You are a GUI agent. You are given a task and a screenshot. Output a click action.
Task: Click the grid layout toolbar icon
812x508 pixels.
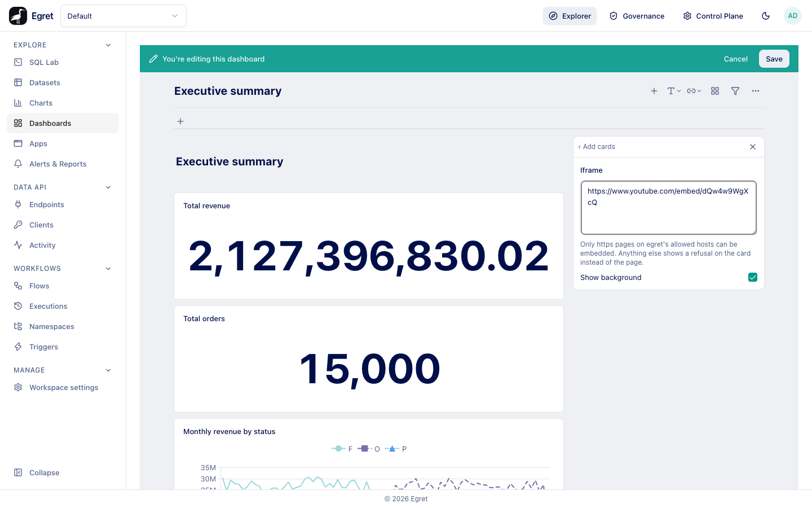point(715,91)
